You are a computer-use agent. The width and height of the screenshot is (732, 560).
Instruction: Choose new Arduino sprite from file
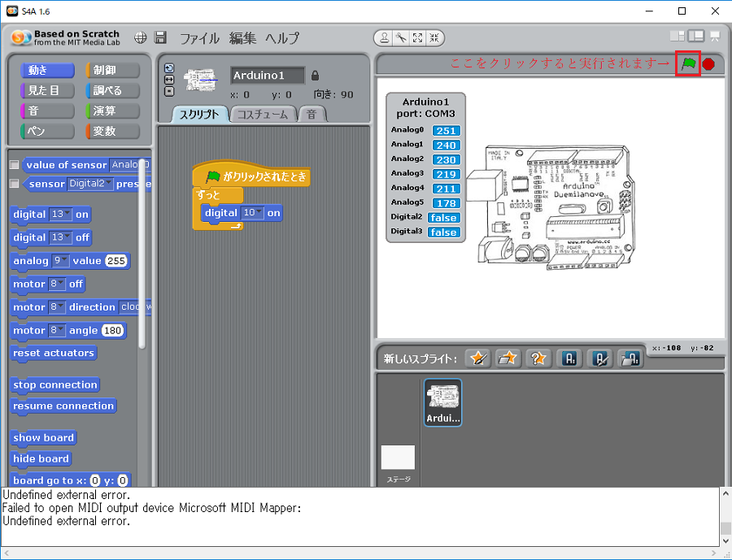tap(630, 358)
